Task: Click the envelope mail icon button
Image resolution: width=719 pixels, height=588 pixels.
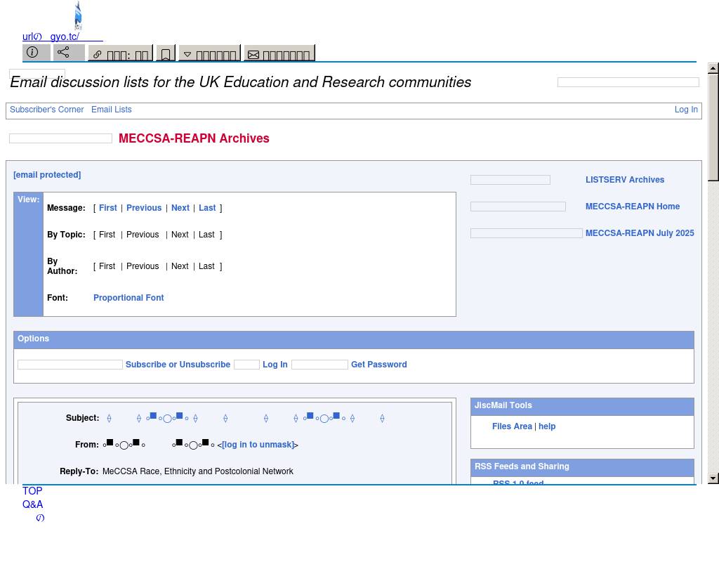Action: coord(279,54)
